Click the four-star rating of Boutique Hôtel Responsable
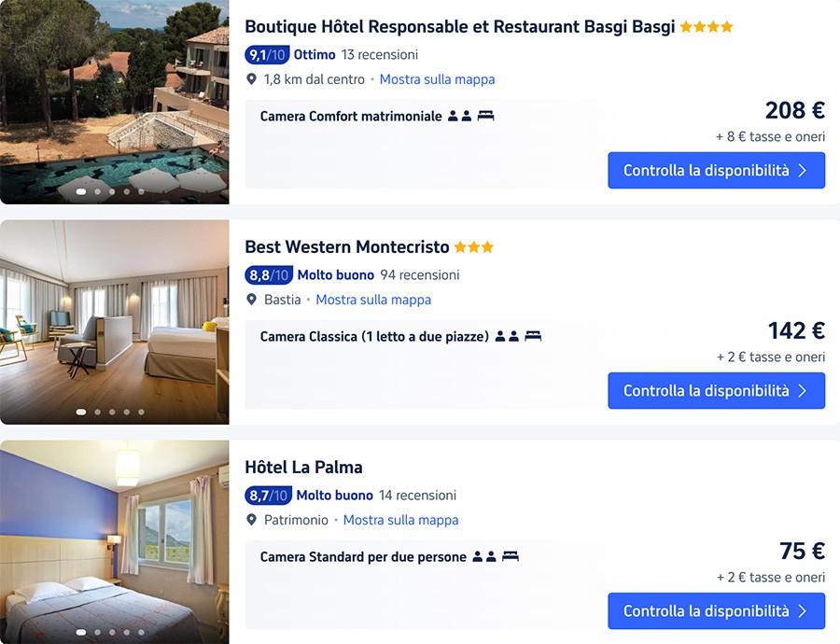The height and width of the screenshot is (644, 840). tap(707, 27)
